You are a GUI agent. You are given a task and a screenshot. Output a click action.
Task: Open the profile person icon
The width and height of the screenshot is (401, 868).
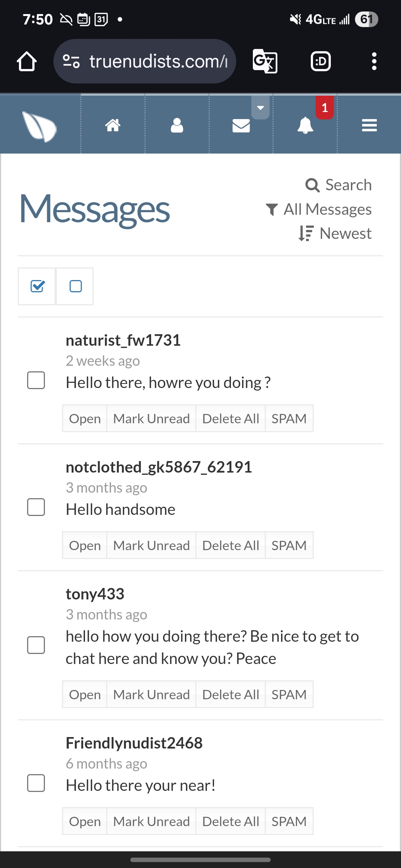[x=177, y=125]
